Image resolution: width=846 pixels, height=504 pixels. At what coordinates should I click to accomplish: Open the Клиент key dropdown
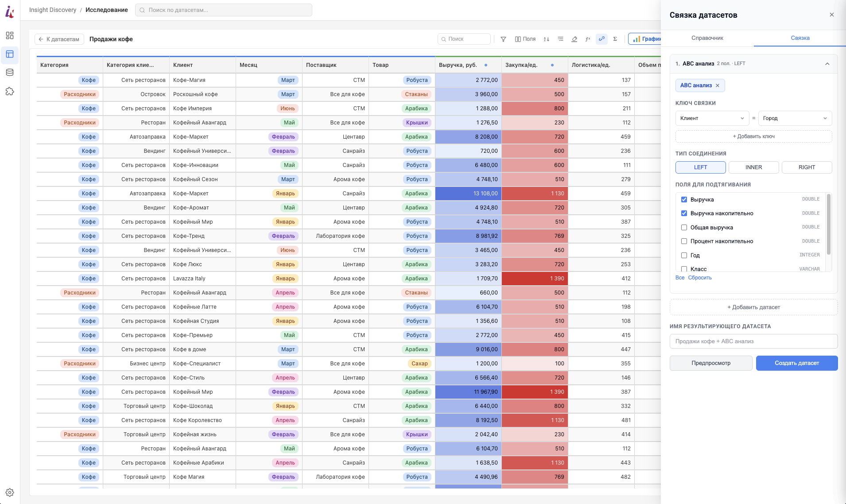point(712,118)
